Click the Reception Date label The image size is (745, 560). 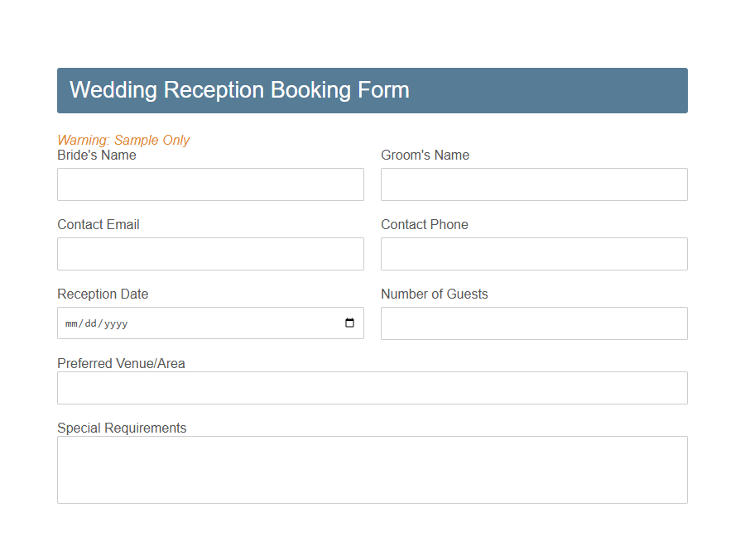tap(103, 294)
